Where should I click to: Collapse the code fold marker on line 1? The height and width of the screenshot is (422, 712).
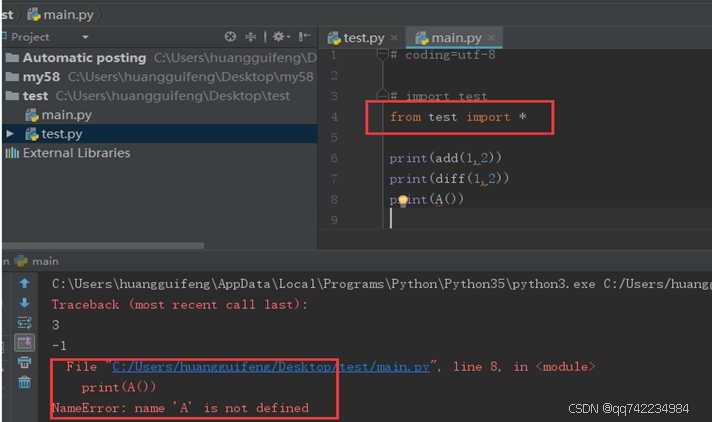(381, 55)
